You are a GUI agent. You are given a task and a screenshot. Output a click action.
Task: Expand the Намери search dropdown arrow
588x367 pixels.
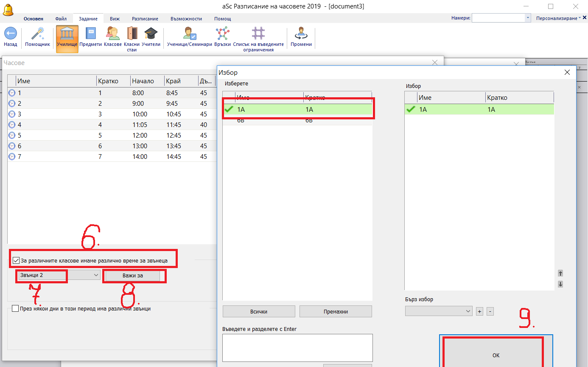pos(528,18)
